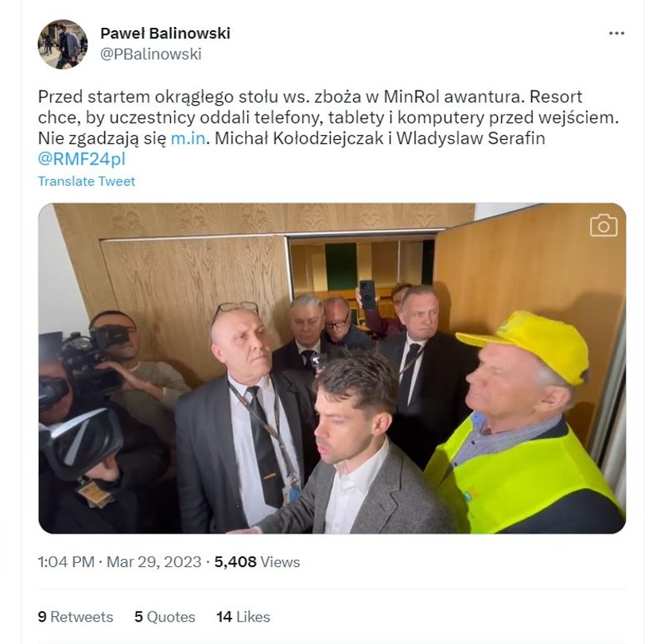The width and height of the screenshot is (668, 644).
Task: View the 14 Likes list
Action: point(243,617)
